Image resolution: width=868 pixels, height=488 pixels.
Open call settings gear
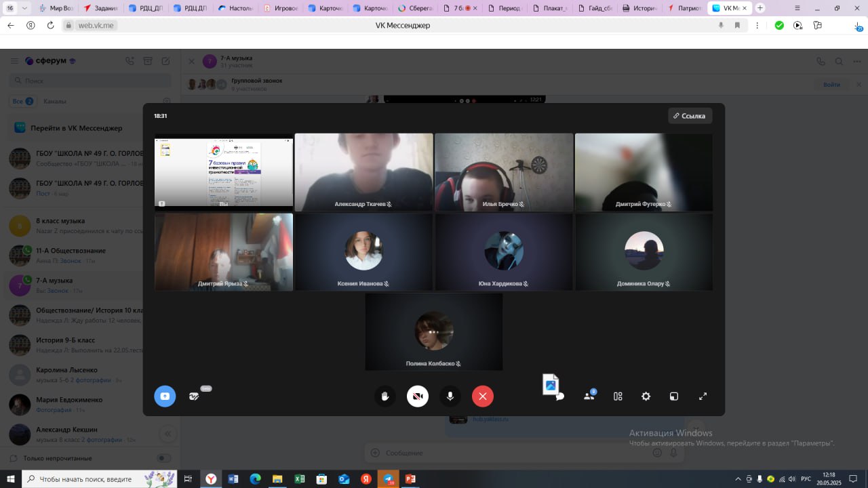pyautogui.click(x=646, y=396)
